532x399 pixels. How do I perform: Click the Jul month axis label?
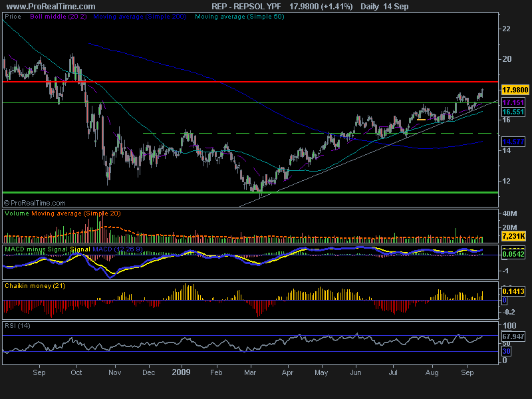393,372
